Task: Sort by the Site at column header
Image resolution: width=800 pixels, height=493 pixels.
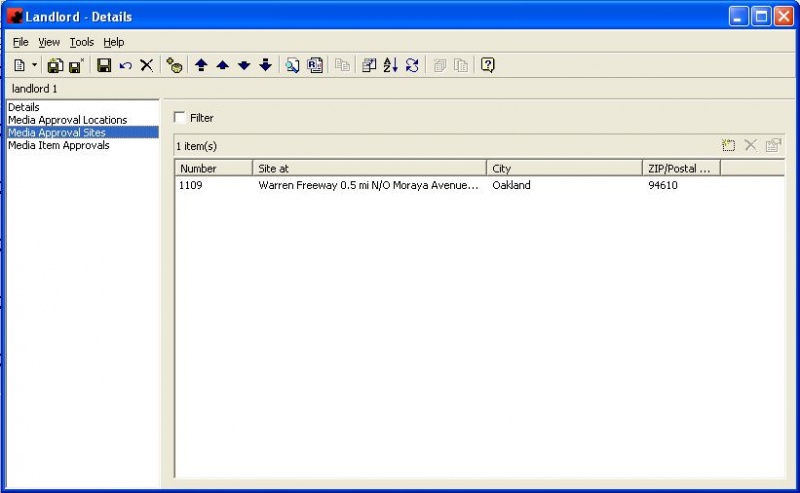Action: pos(369,168)
